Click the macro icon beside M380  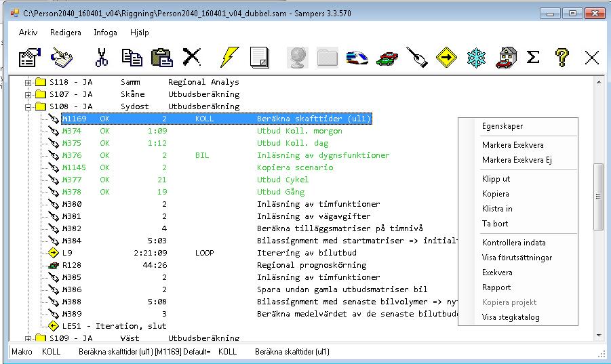[x=54, y=204]
